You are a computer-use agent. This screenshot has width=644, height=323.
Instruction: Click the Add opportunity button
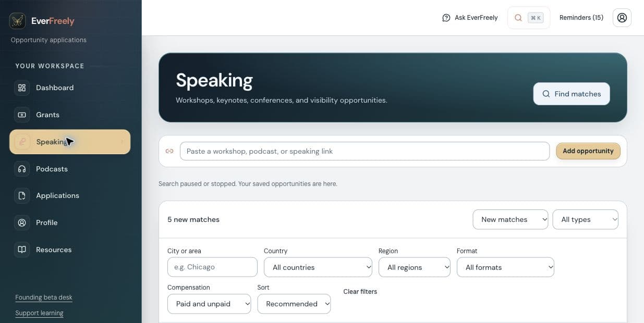pyautogui.click(x=588, y=151)
